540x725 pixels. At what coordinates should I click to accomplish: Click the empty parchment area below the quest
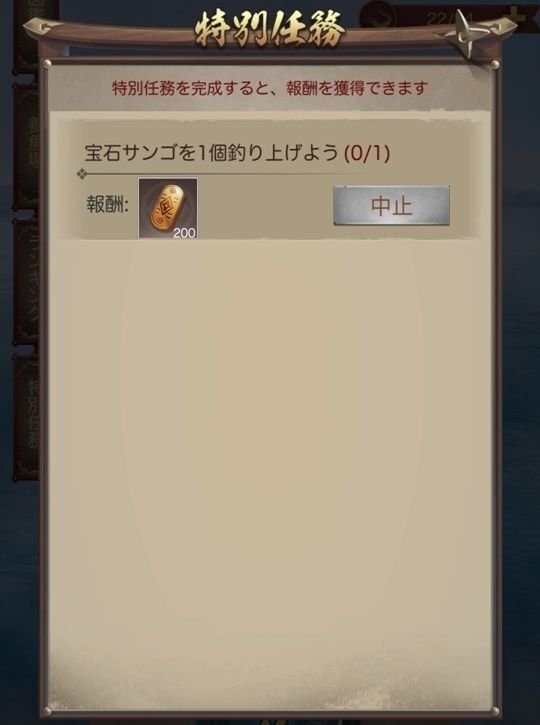point(270,462)
